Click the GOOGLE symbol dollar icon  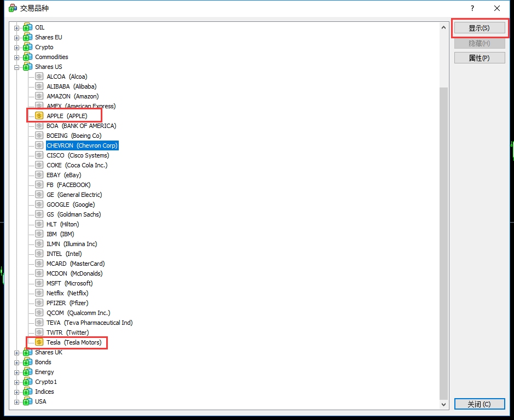tap(39, 204)
